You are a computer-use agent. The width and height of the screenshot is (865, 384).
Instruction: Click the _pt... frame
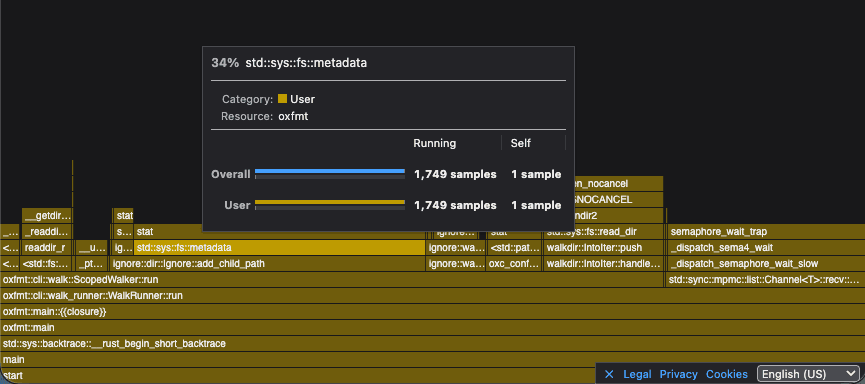92,264
